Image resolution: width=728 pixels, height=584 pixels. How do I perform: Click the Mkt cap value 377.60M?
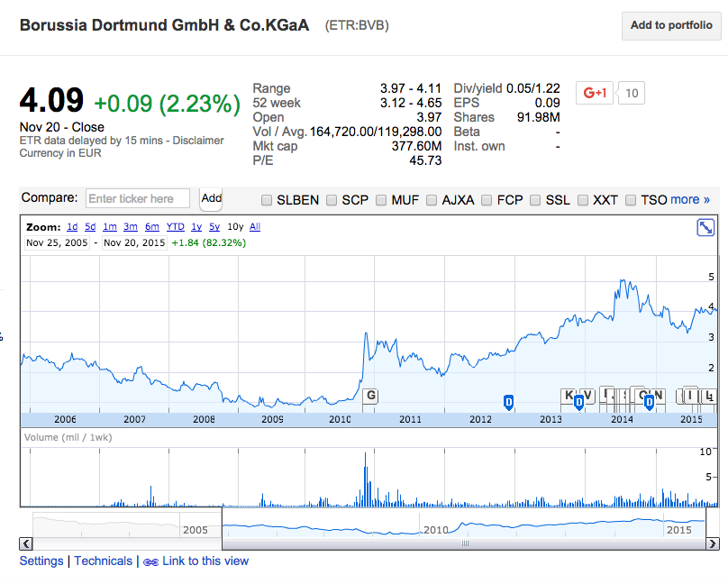pos(416,146)
